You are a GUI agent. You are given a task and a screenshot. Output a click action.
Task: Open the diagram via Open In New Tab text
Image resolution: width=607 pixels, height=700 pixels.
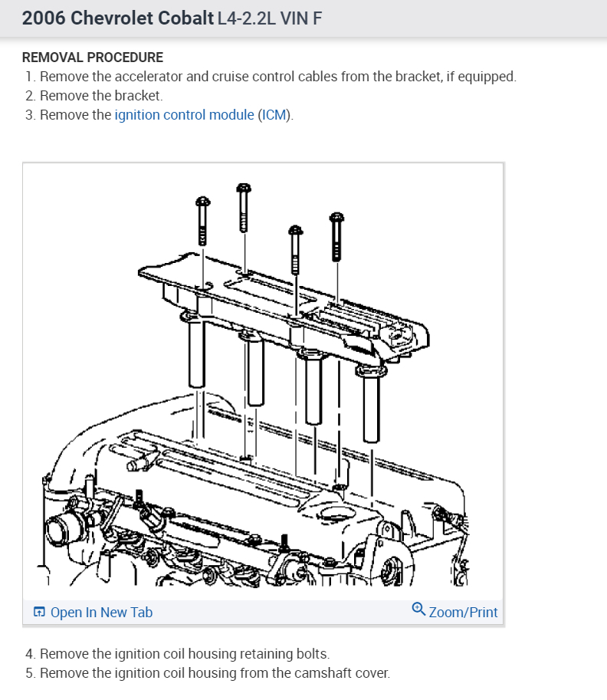coord(101,613)
